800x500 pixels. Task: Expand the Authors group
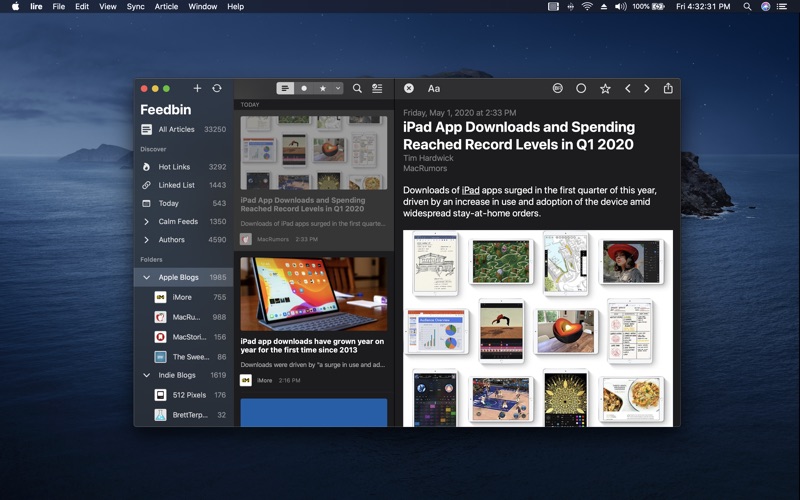coord(147,240)
